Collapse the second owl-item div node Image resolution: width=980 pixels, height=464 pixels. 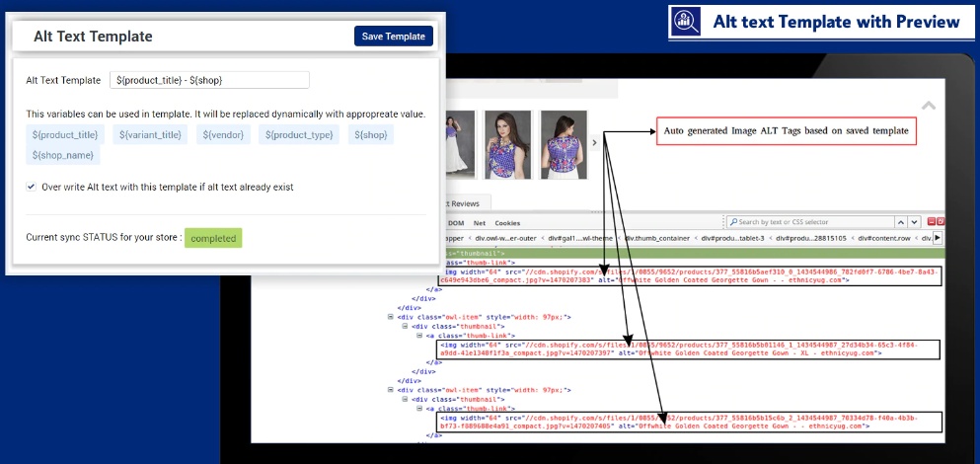tap(392, 316)
